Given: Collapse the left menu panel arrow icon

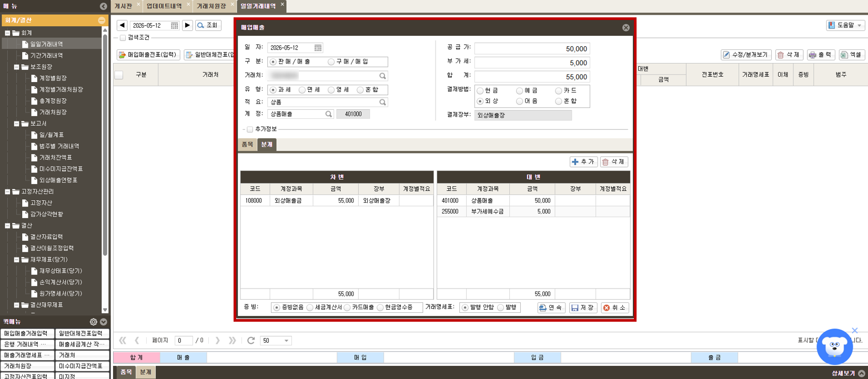Looking at the screenshot, I should [104, 6].
